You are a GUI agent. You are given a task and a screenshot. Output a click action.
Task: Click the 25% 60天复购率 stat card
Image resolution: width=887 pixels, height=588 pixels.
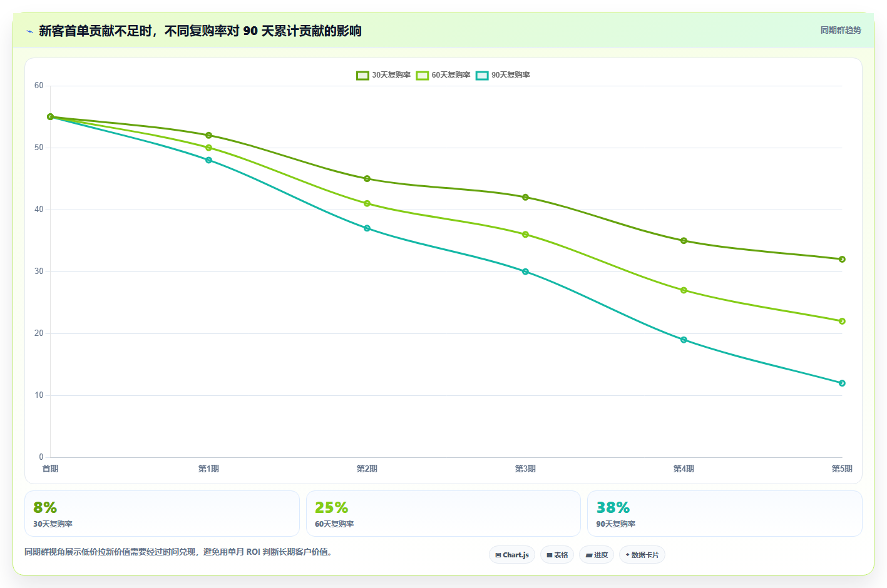click(443, 514)
